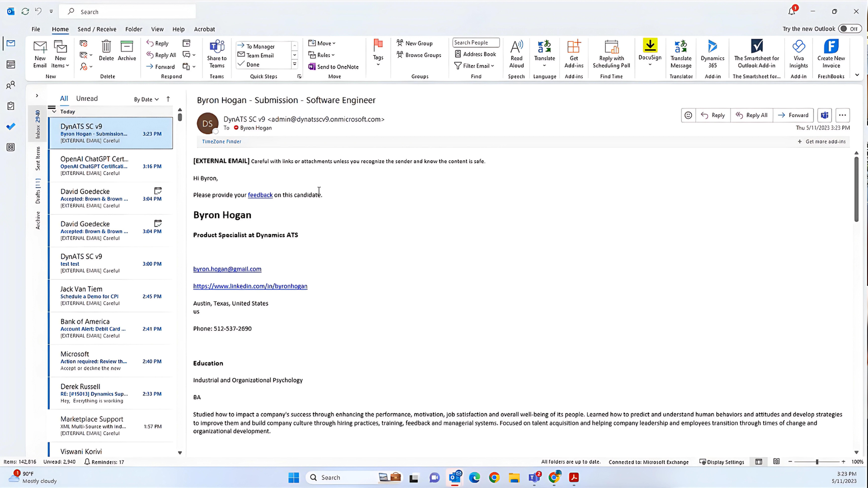Viewport: 868px width, 488px height.
Task: Click the Teams icon in message header
Action: 825,115
